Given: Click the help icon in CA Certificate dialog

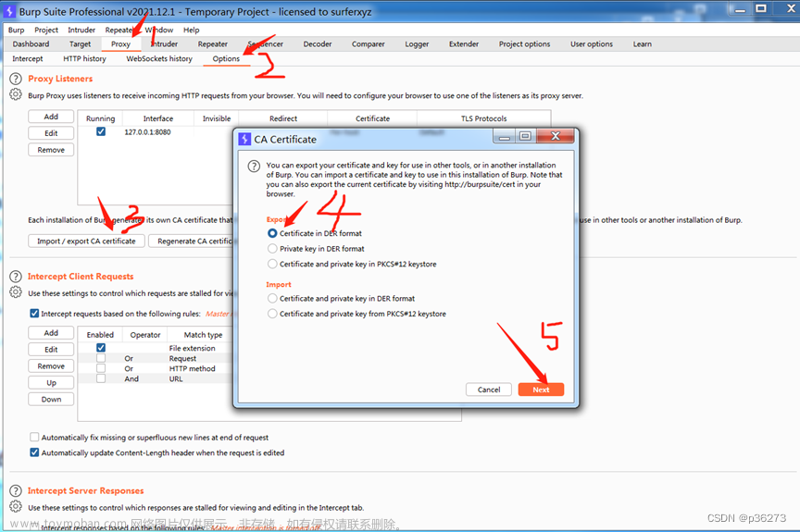Looking at the screenshot, I should [x=254, y=167].
